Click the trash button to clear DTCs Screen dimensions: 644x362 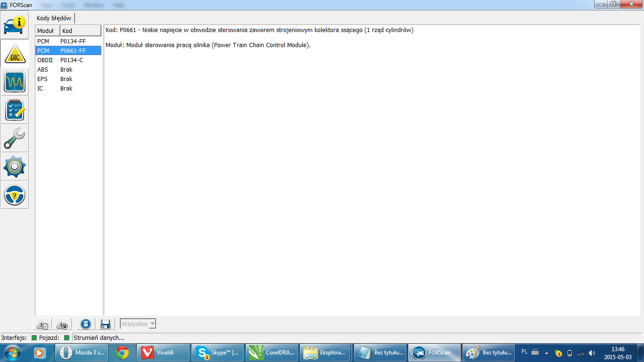tap(85, 324)
